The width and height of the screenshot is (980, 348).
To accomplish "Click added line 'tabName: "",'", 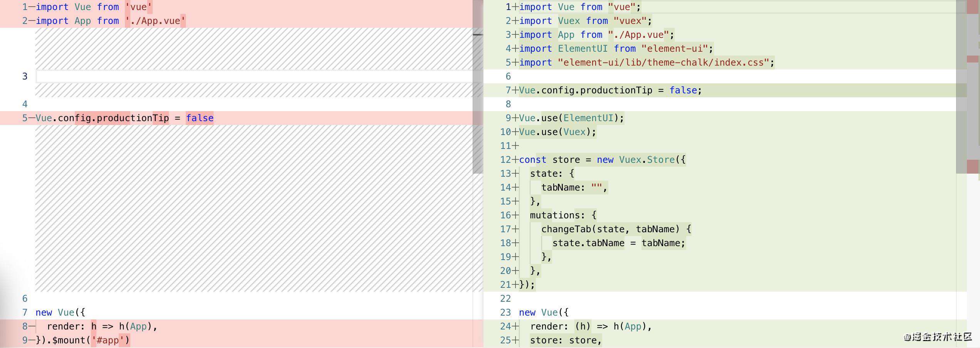I will [x=574, y=188].
